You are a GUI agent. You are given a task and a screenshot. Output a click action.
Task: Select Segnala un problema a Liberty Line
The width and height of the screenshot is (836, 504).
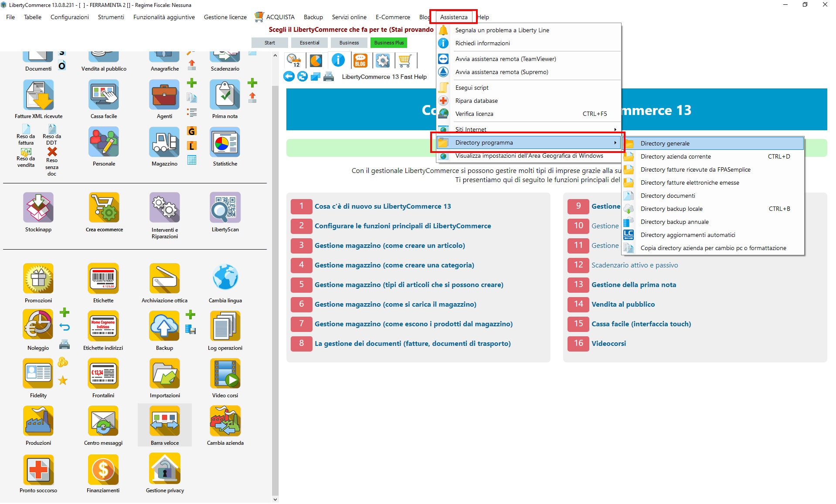[528, 30]
